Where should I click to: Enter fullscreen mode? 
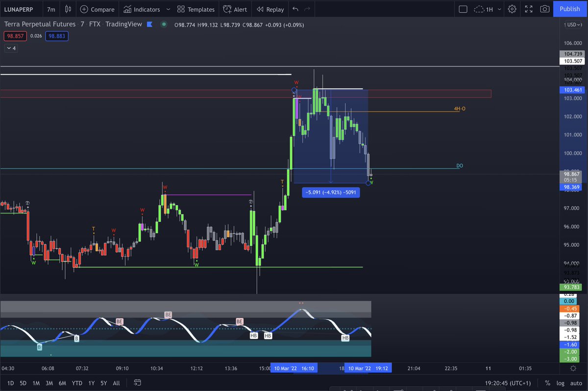(528, 9)
